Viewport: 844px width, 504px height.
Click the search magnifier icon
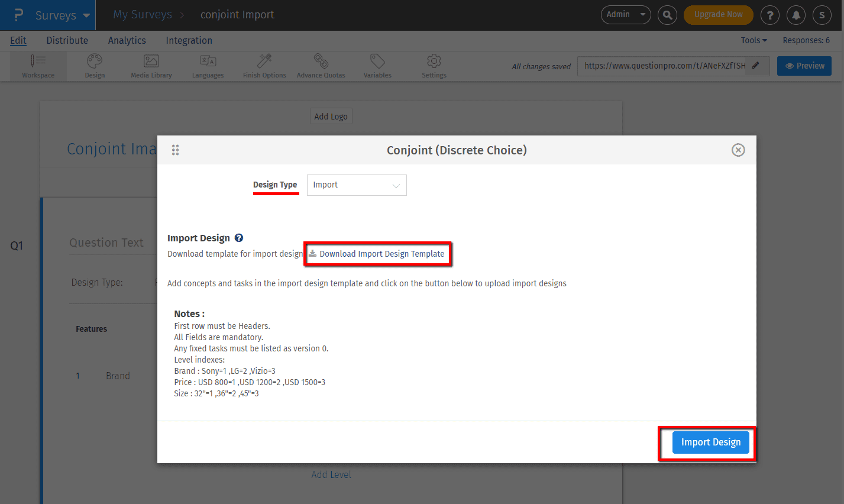pyautogui.click(x=667, y=15)
